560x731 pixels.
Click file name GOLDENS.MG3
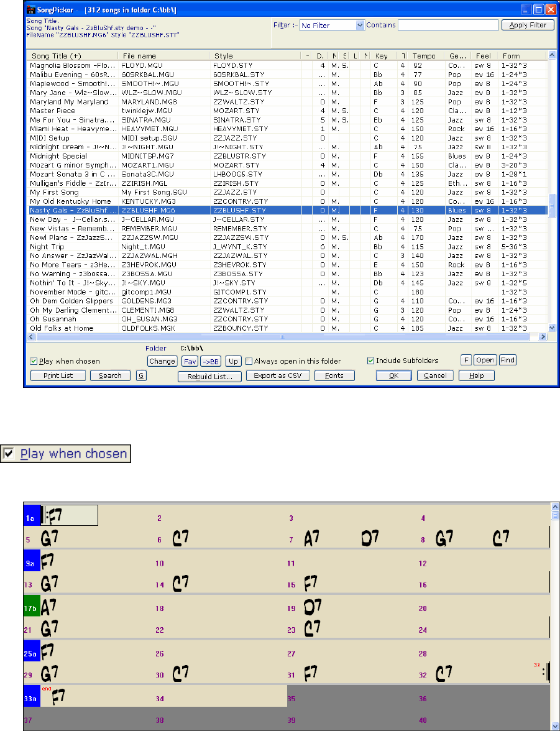pos(147,301)
